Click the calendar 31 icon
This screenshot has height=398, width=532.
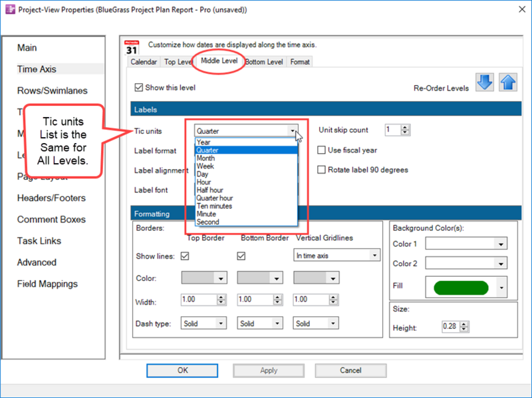click(x=132, y=47)
